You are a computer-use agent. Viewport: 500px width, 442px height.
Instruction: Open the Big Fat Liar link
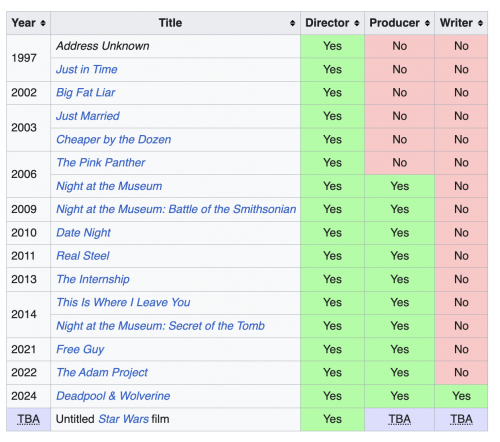pos(86,93)
